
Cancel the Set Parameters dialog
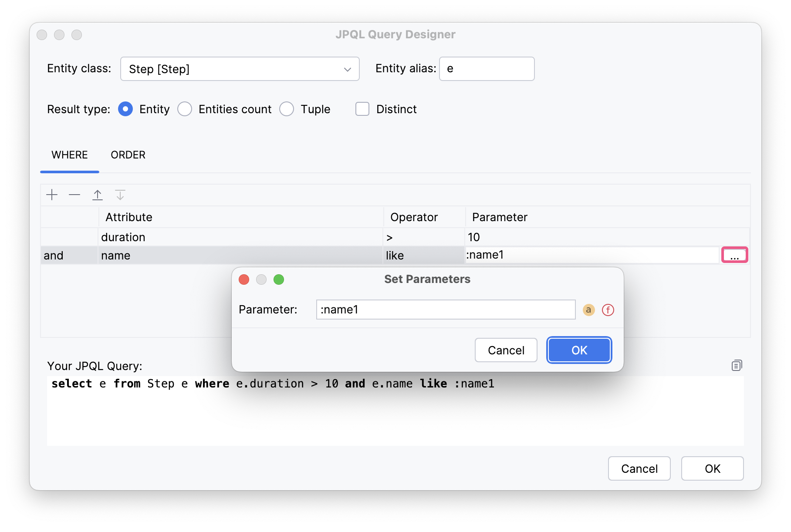pyautogui.click(x=506, y=350)
